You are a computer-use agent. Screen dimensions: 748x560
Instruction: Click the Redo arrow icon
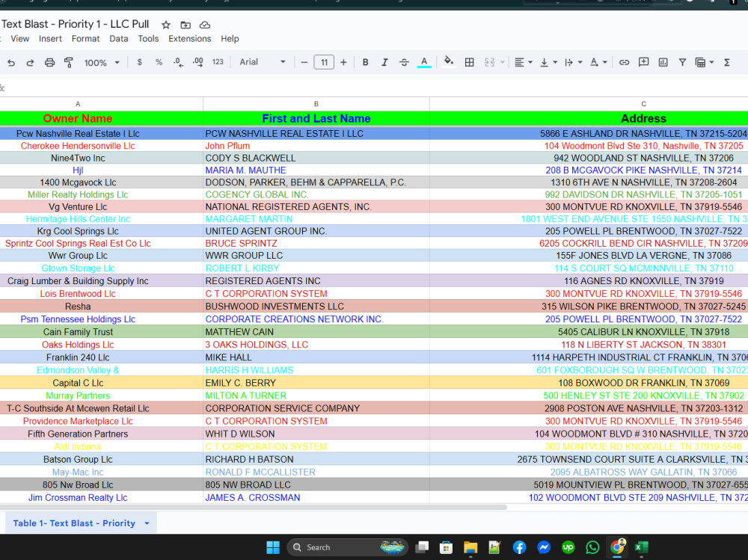pyautogui.click(x=30, y=63)
